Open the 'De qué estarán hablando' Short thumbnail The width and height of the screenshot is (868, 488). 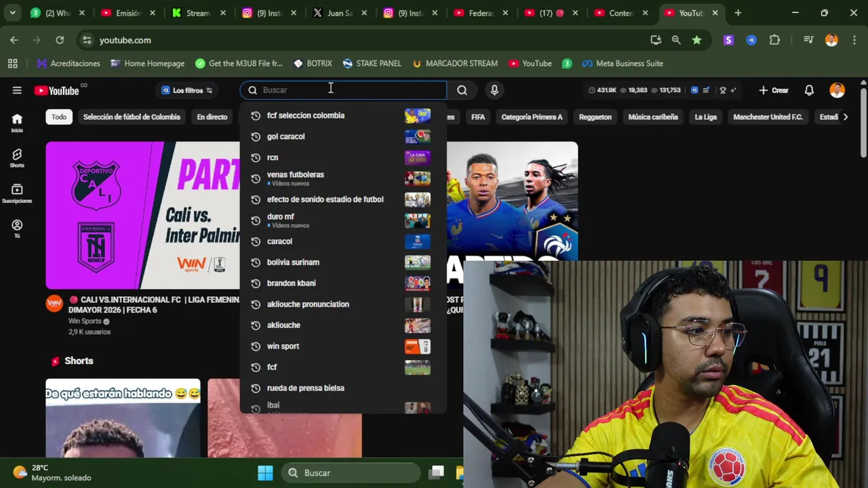[x=123, y=418]
